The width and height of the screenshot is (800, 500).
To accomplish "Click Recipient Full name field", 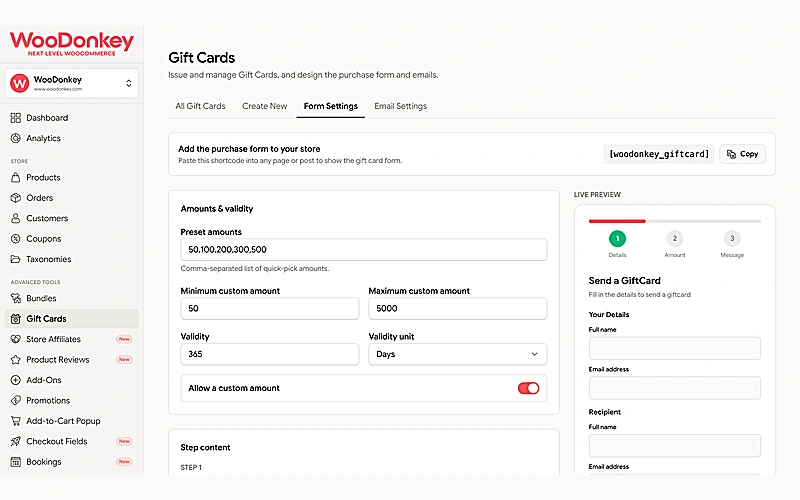I will pyautogui.click(x=674, y=445).
